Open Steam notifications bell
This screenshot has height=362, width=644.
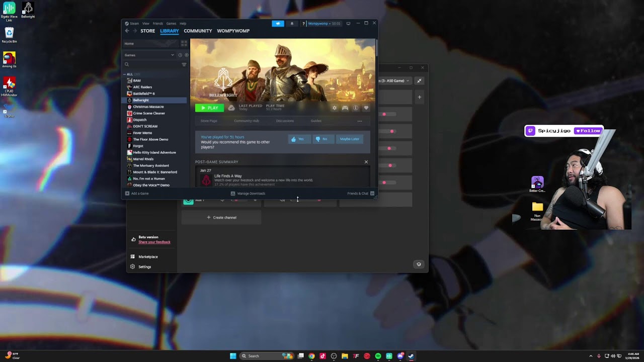point(292,24)
